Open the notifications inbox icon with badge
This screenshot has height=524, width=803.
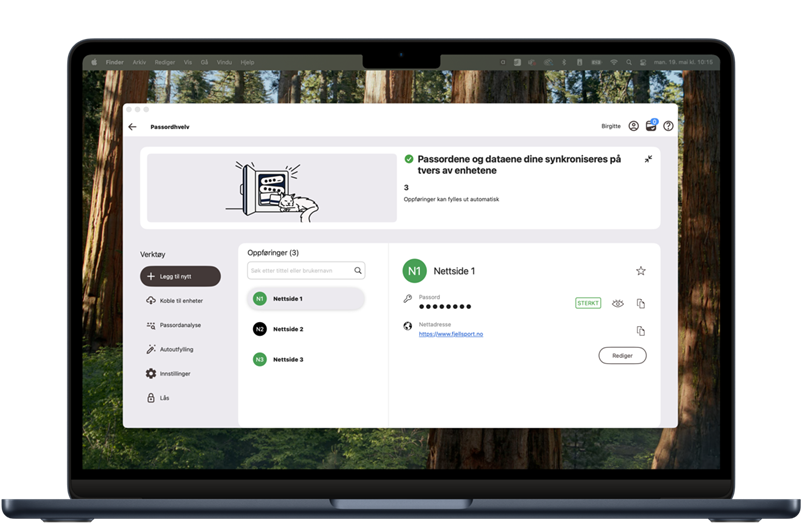coord(651,126)
